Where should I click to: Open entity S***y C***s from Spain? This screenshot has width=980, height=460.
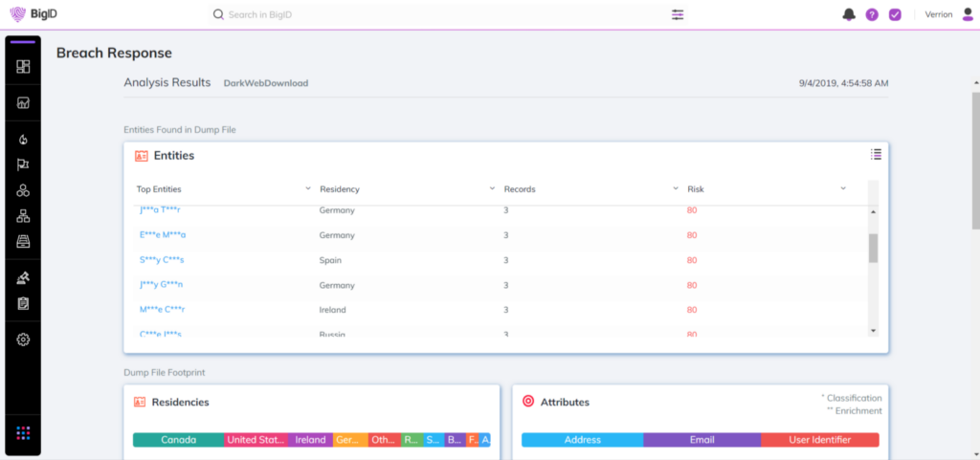point(161,260)
